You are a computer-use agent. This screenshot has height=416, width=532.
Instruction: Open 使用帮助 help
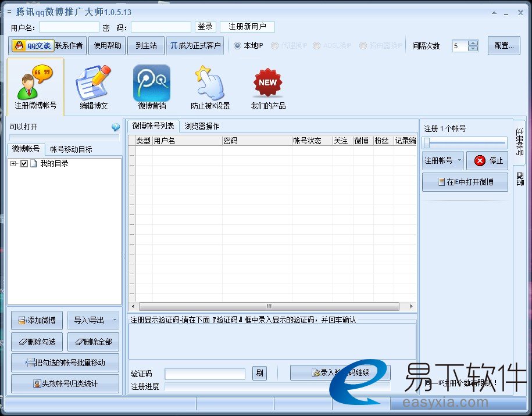(x=107, y=45)
